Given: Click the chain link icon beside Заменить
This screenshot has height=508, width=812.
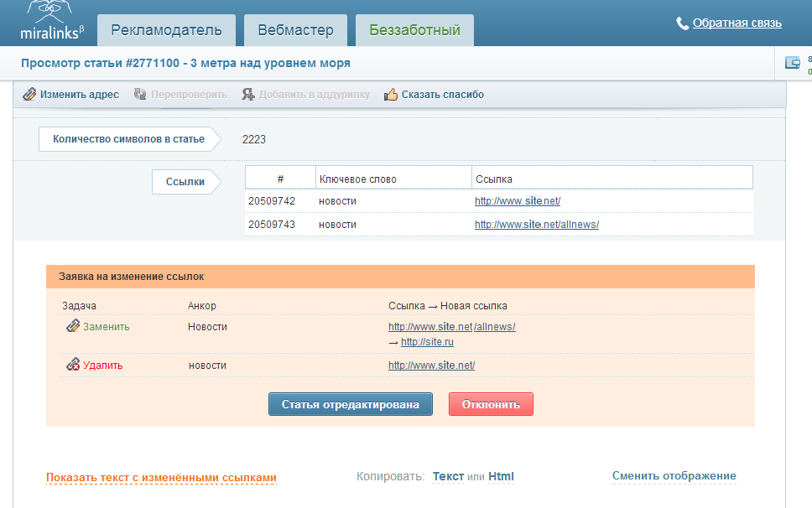Looking at the screenshot, I should [x=73, y=326].
